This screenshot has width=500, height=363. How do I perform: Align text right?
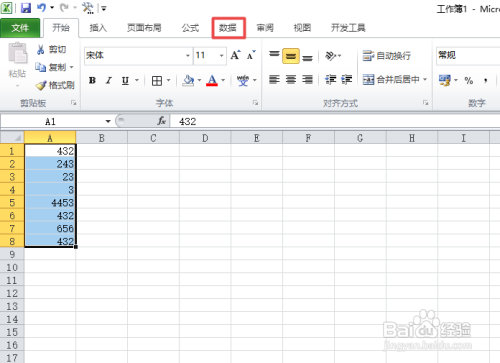(307, 80)
